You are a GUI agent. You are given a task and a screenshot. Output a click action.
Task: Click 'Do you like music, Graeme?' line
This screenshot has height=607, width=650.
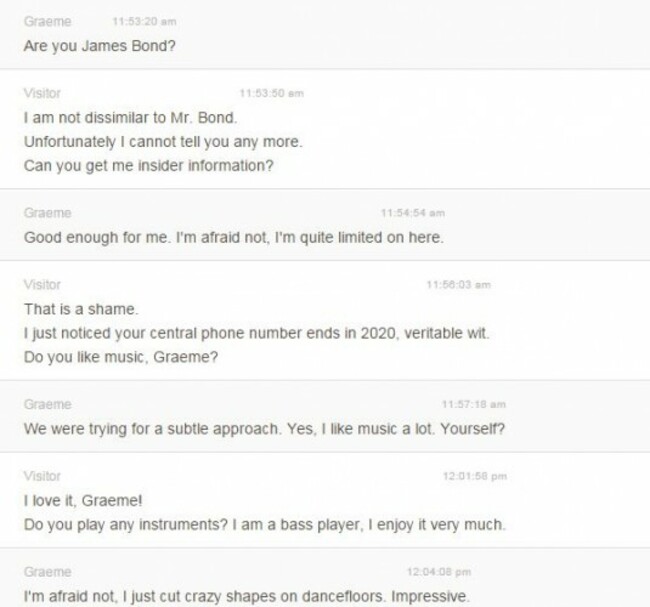(x=121, y=357)
